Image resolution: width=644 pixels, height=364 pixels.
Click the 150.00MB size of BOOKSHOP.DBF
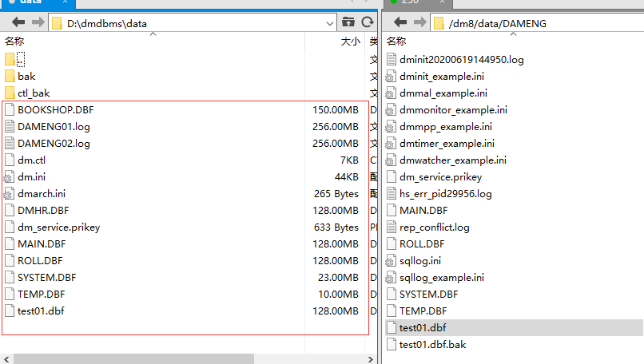(335, 110)
